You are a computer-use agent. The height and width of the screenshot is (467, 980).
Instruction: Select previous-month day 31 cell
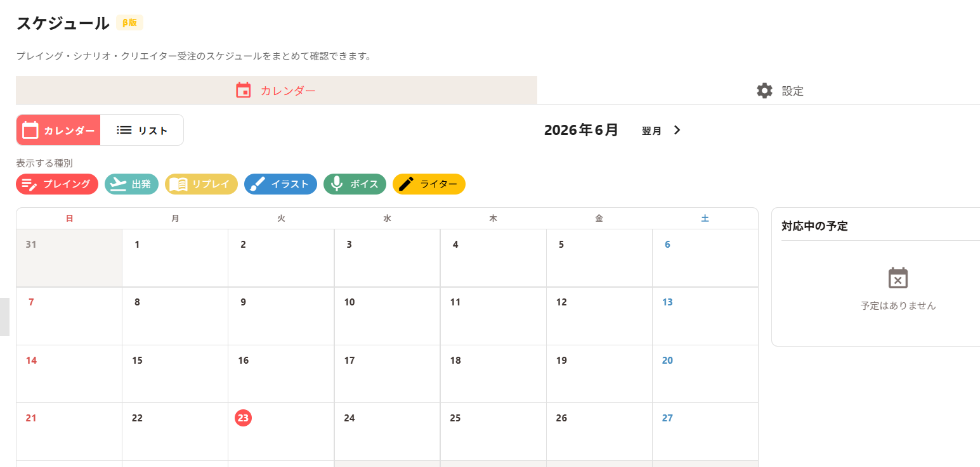point(69,258)
